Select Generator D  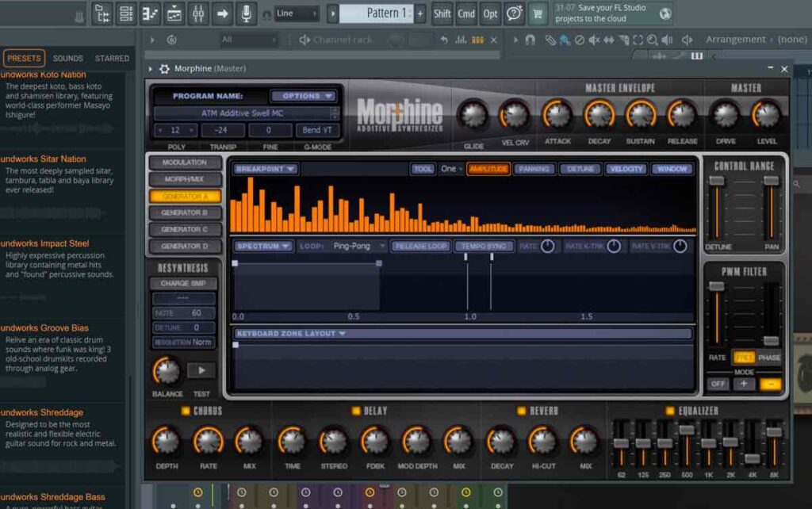click(185, 247)
